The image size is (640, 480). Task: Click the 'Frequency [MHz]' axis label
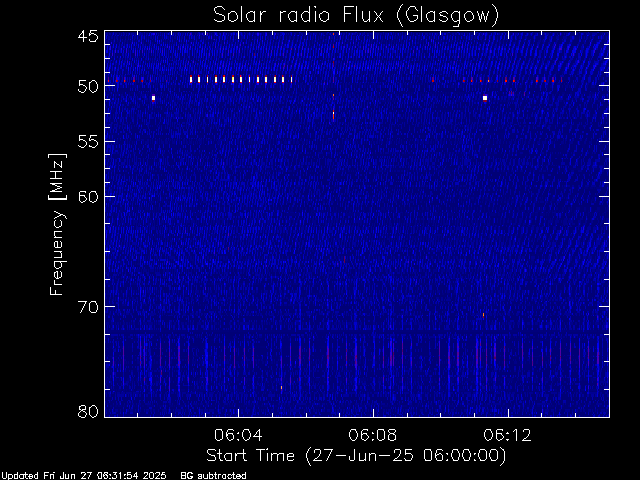pyautogui.click(x=57, y=224)
